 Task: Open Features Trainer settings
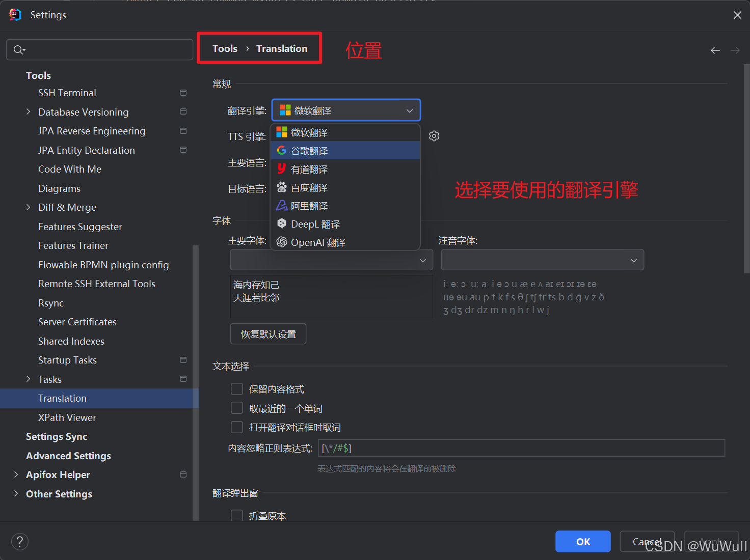[73, 245]
